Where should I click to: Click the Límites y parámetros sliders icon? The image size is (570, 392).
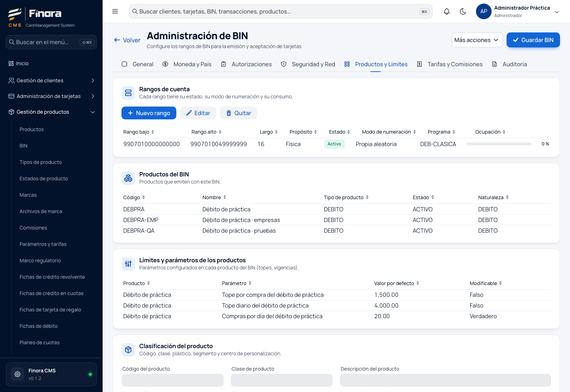point(128,264)
